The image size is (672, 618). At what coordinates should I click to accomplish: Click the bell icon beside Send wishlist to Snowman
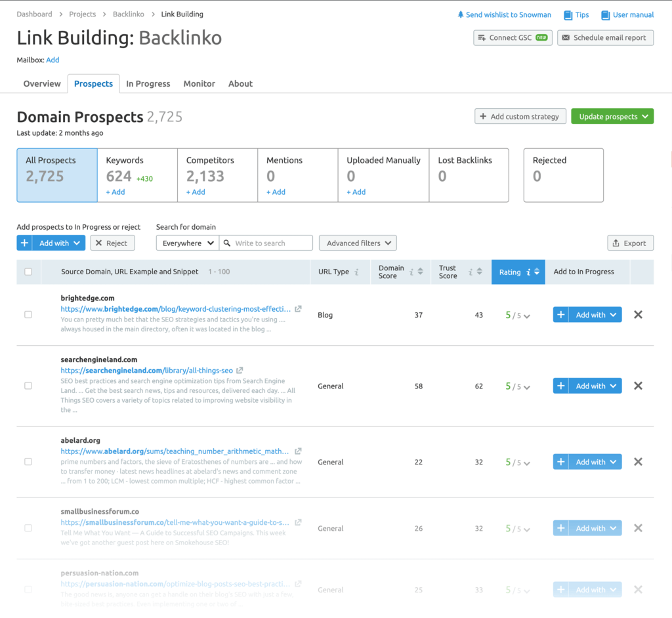point(460,14)
